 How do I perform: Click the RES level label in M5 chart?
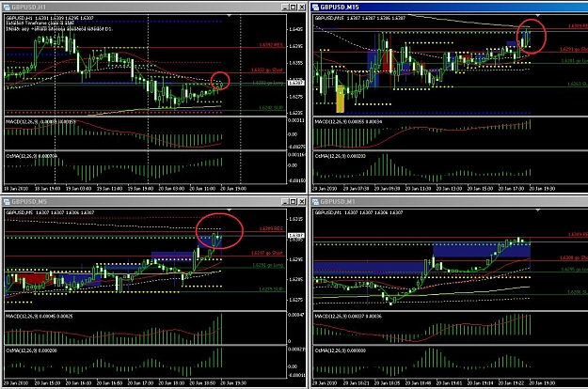271,228
